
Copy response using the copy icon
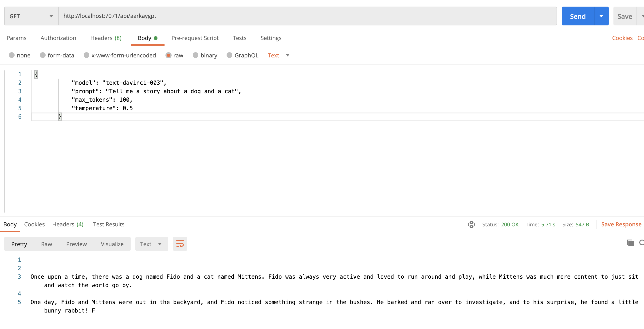pos(630,243)
